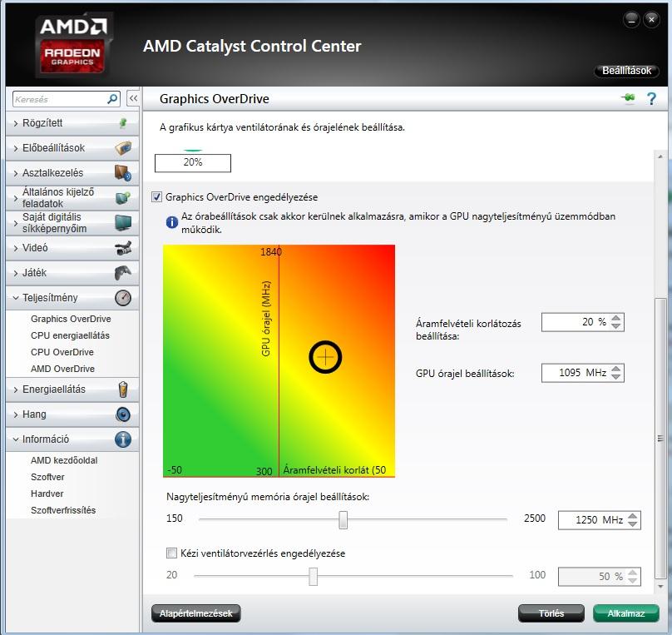Open AMD kezdőoldal link
672x635 pixels.
pos(64,460)
